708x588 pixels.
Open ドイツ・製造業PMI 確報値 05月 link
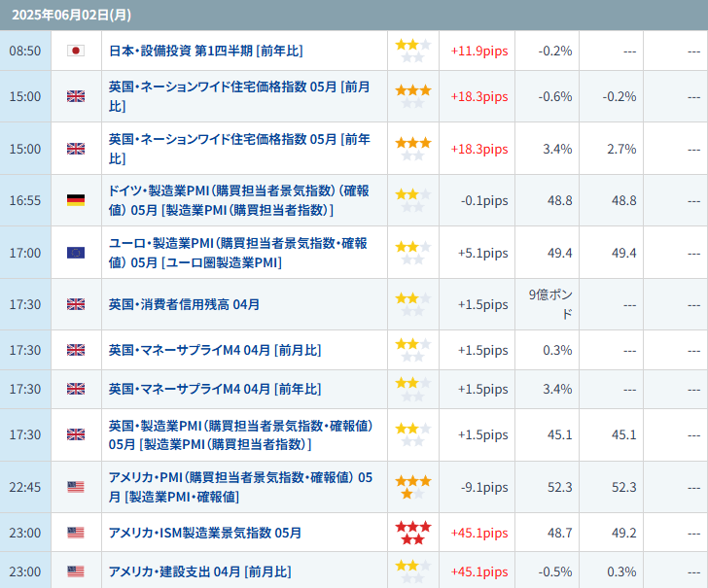point(239,200)
